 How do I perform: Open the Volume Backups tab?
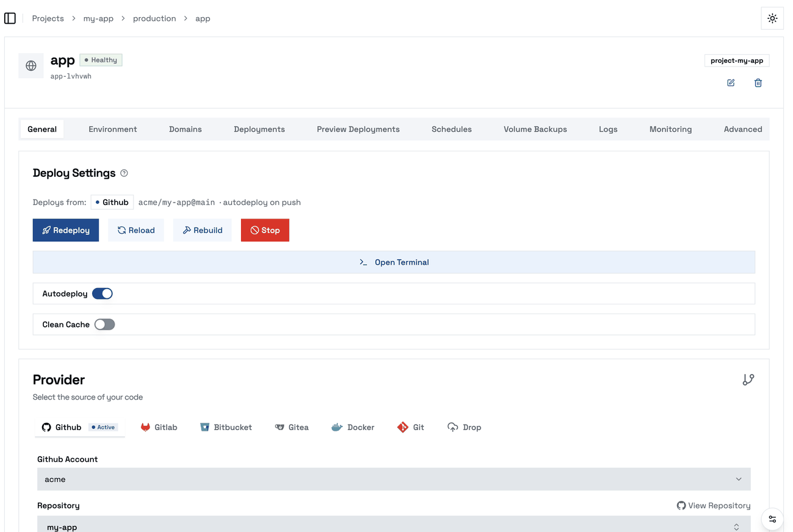(536, 129)
